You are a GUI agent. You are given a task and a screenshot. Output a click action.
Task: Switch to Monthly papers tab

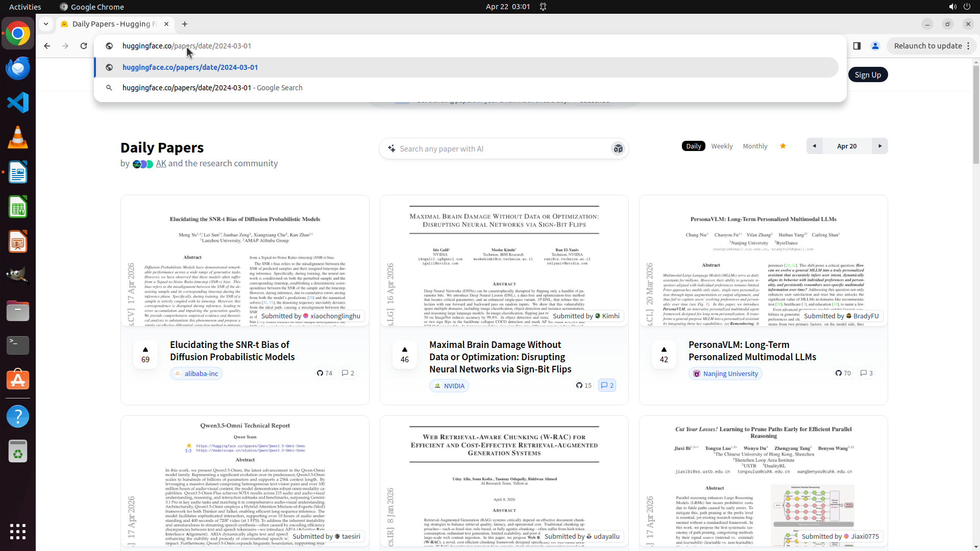click(755, 146)
